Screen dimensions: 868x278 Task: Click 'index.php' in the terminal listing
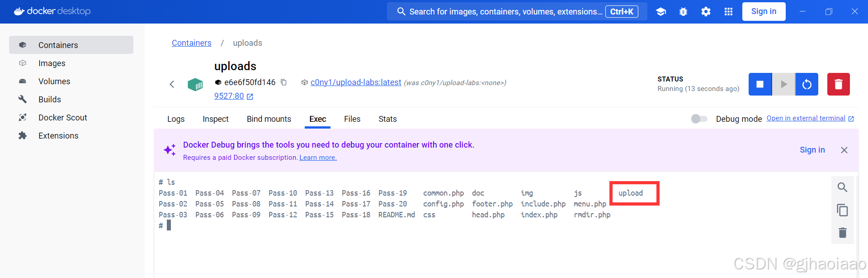pos(539,215)
